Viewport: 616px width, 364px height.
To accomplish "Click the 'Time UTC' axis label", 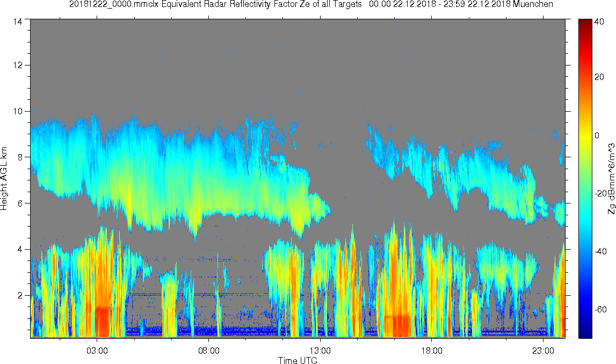I will point(298,360).
